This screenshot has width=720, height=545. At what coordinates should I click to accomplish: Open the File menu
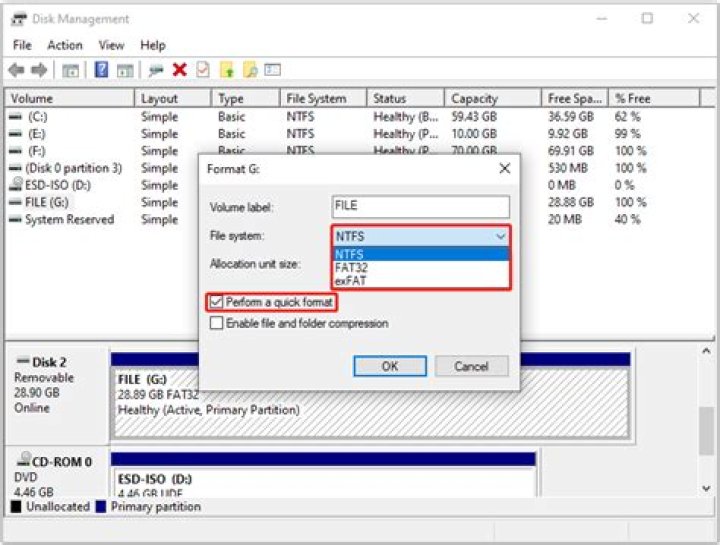tap(22, 45)
